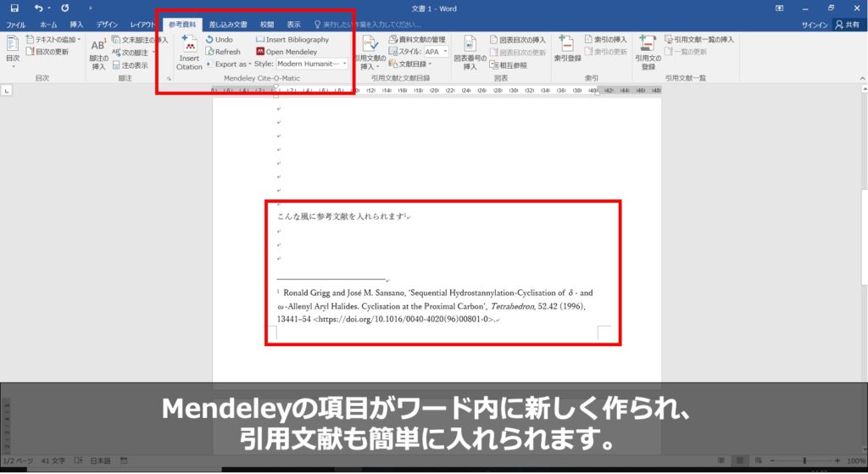Click the zoom in plus button
The height and width of the screenshot is (474, 868).
coord(837,460)
